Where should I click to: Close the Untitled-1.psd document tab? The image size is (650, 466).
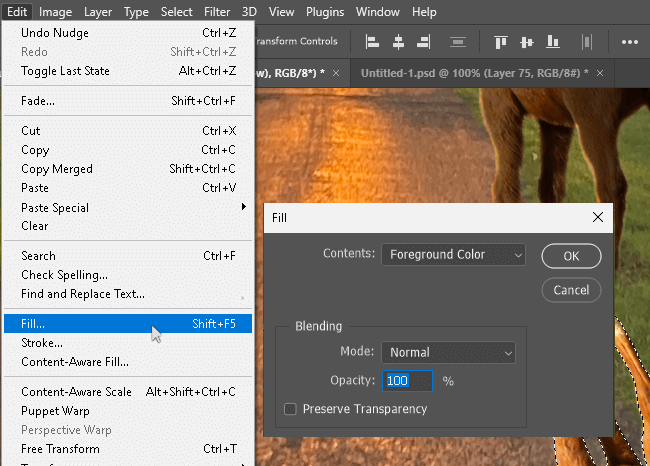pyautogui.click(x=599, y=73)
